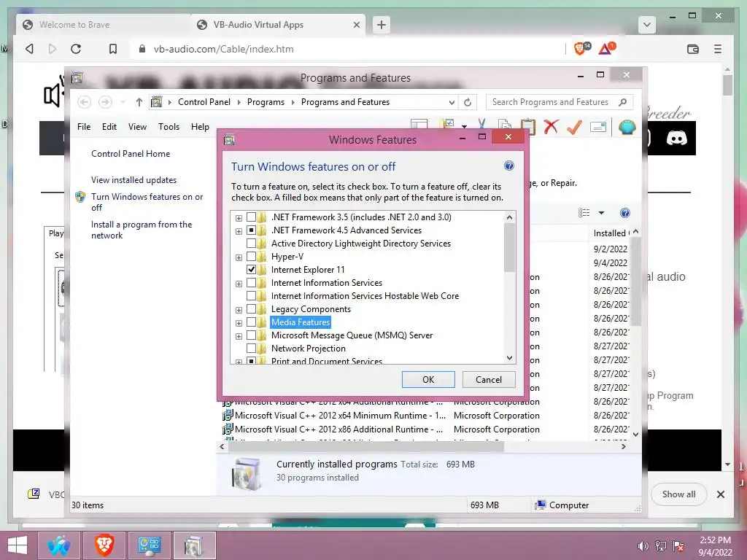Click Install a program from the network

pos(142,230)
